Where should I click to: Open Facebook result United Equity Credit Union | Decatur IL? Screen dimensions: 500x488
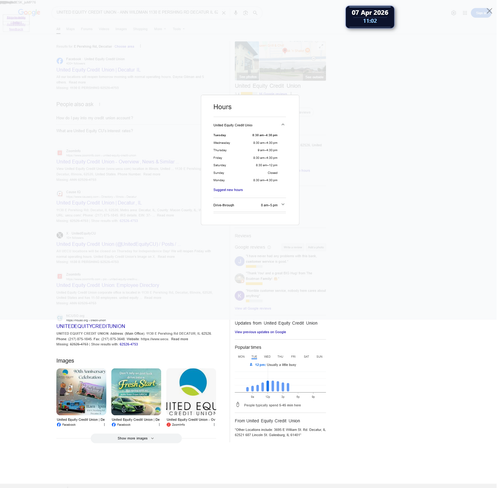[98, 70]
